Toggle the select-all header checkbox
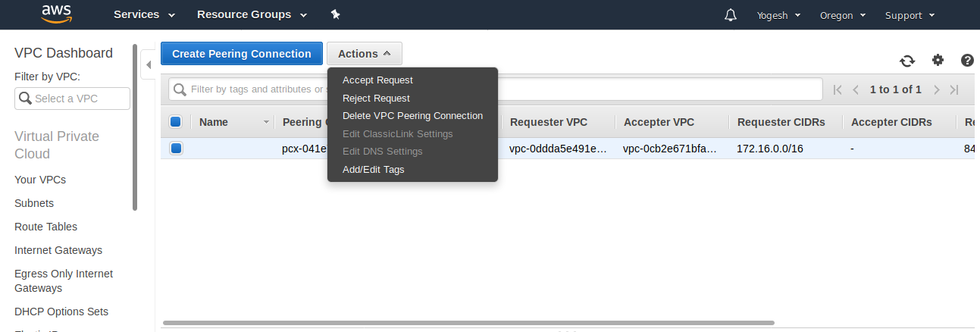 coord(176,122)
